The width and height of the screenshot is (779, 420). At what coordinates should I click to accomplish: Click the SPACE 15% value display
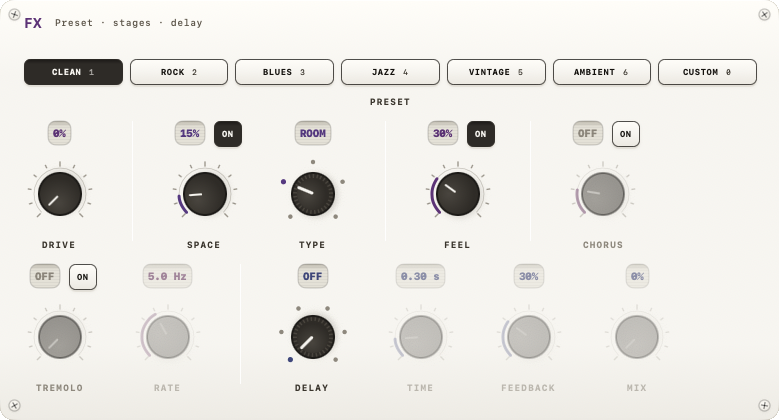coord(190,133)
